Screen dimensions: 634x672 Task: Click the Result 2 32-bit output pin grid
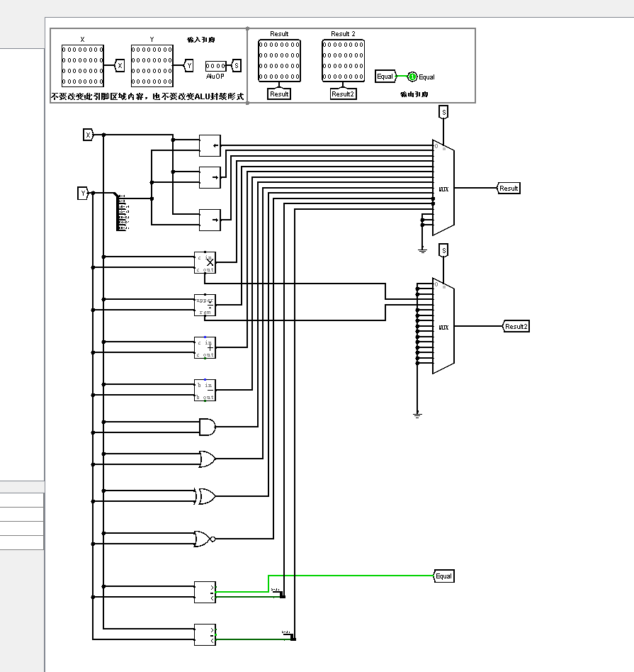343,60
